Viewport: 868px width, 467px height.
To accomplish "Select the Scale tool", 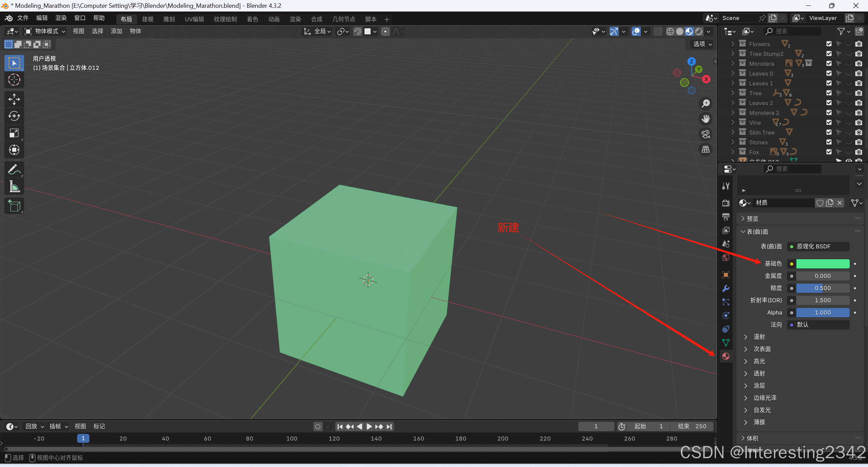I will point(14,133).
